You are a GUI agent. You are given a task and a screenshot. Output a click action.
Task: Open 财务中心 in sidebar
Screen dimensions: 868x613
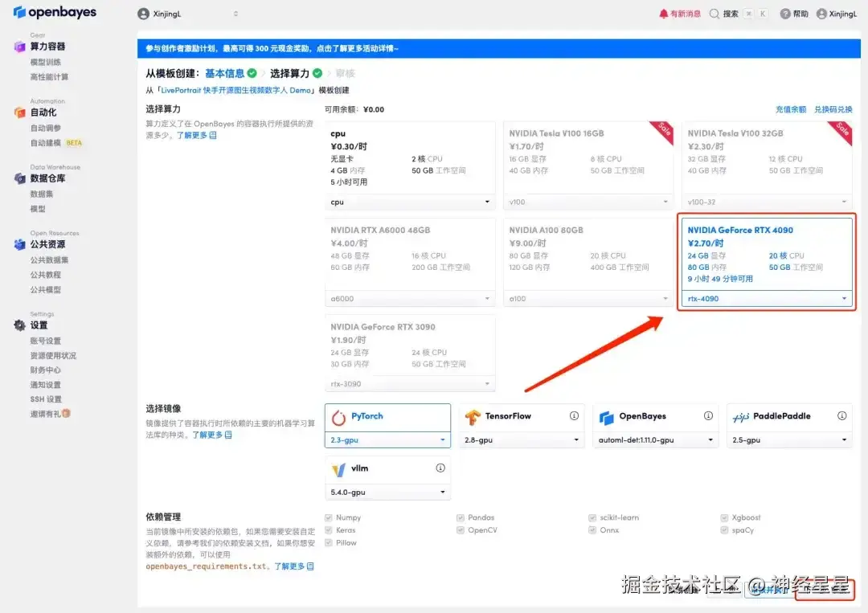[x=45, y=370]
